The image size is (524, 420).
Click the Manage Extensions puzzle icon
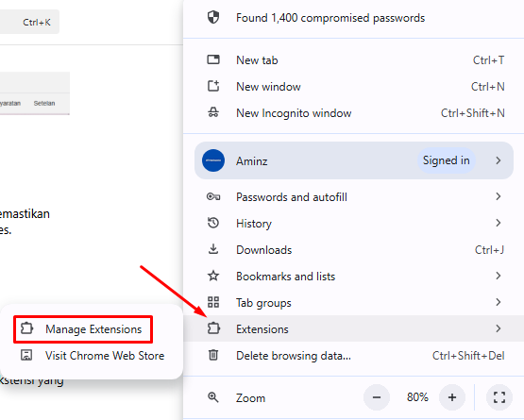[26, 328]
